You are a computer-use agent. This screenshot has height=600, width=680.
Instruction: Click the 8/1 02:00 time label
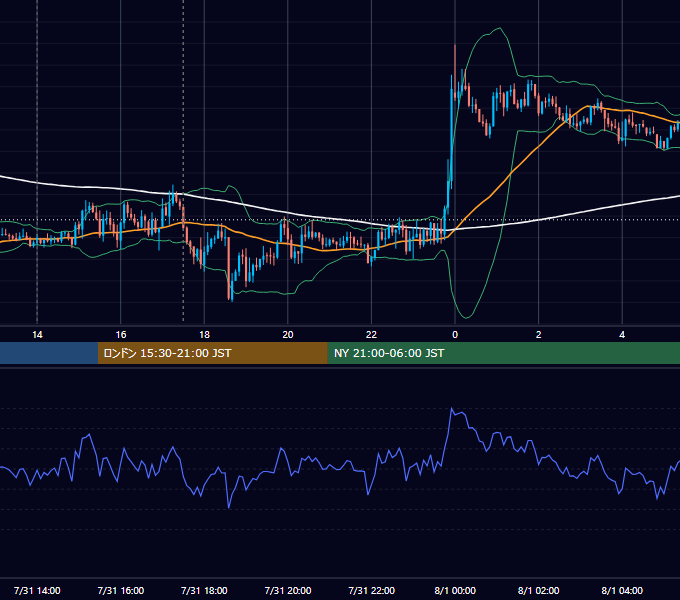coord(539,591)
